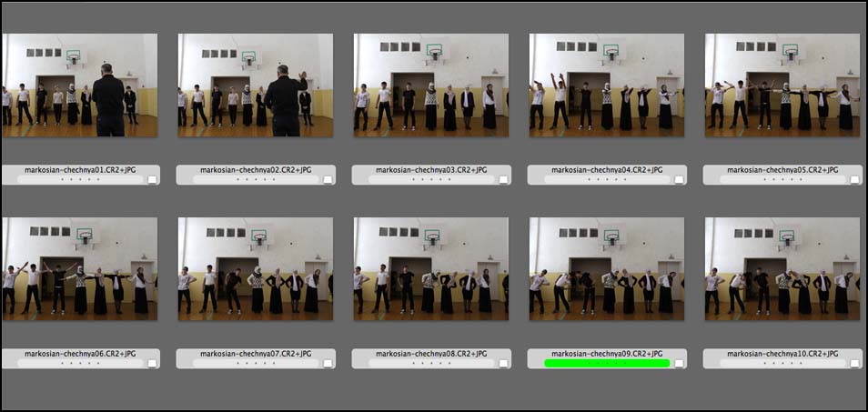Select the markosian-chechnya02 photo thumbnail
The height and width of the screenshot is (412, 868).
pyautogui.click(x=255, y=85)
